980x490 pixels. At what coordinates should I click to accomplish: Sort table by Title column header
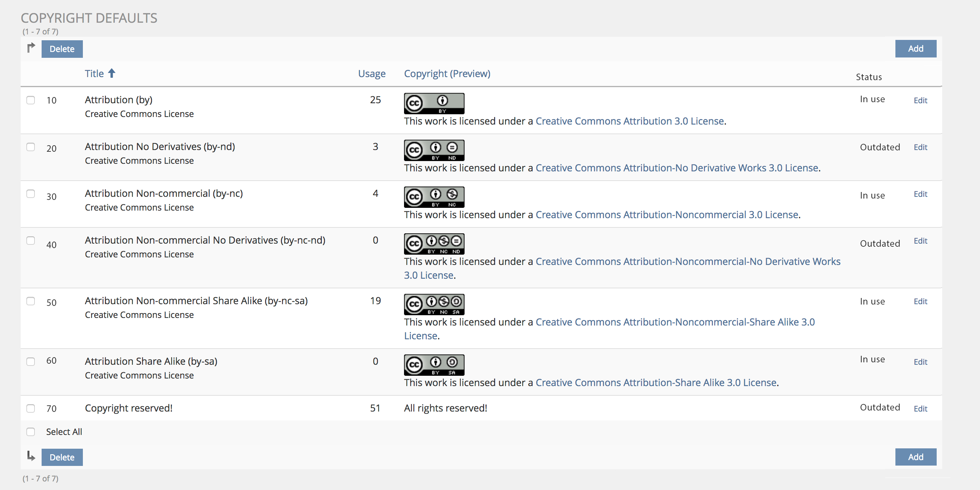tap(94, 74)
